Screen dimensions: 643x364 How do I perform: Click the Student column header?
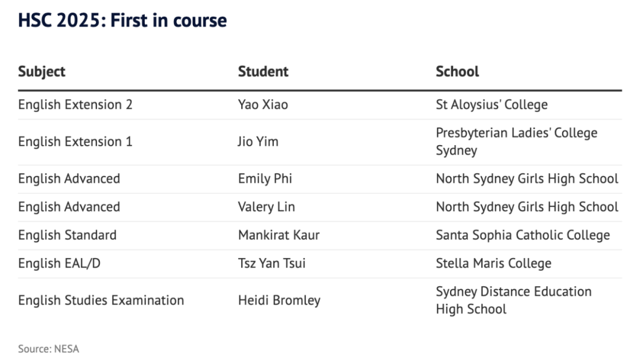(x=263, y=71)
